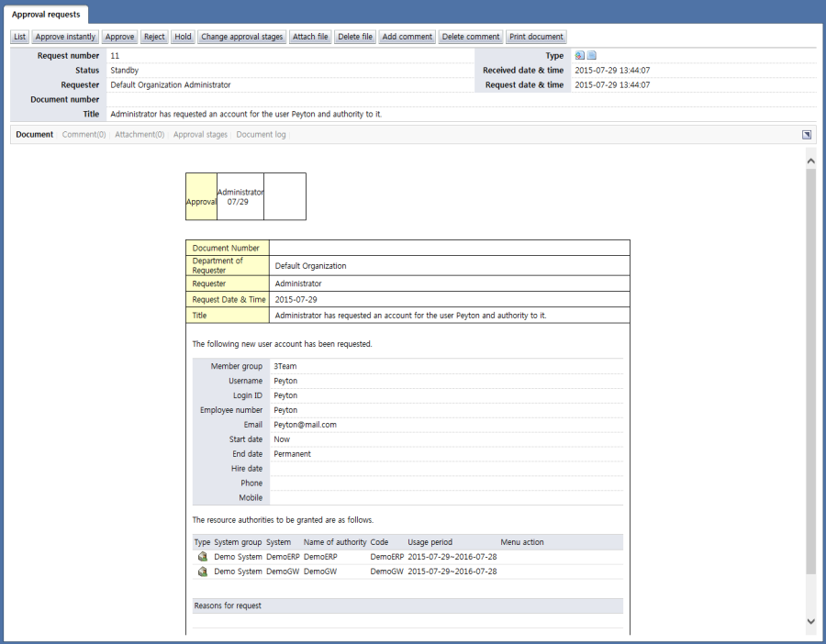
Task: Open the Attachment(0) tab
Action: pyautogui.click(x=140, y=135)
